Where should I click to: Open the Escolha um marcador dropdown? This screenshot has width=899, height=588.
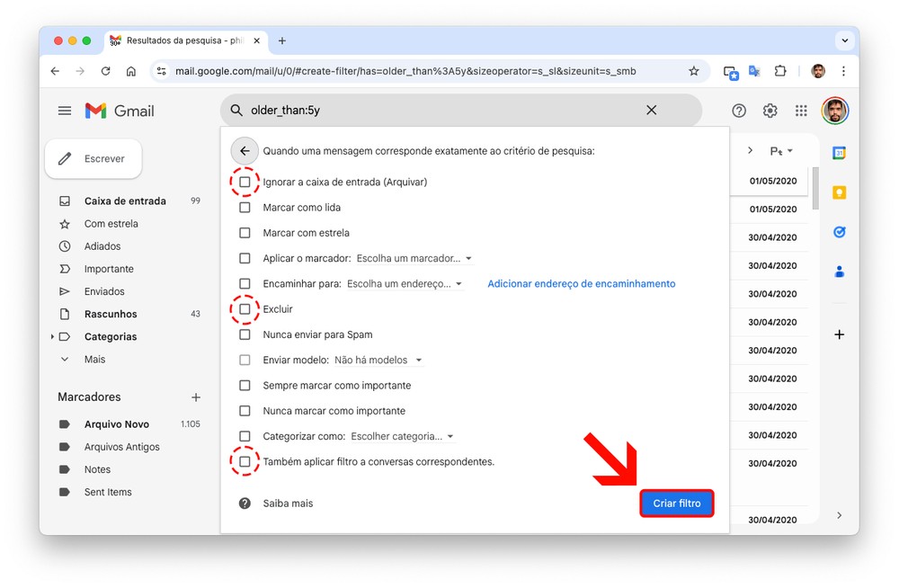click(x=414, y=258)
